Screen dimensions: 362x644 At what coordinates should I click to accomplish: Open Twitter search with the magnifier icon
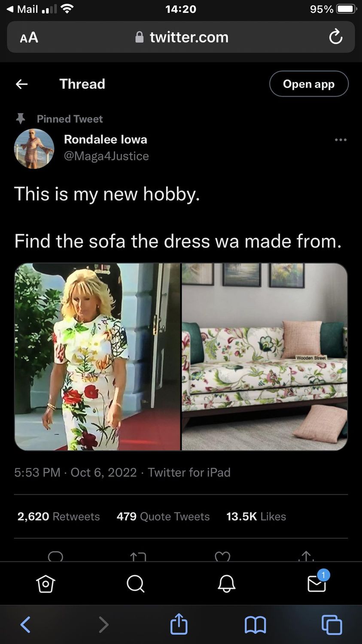click(136, 584)
